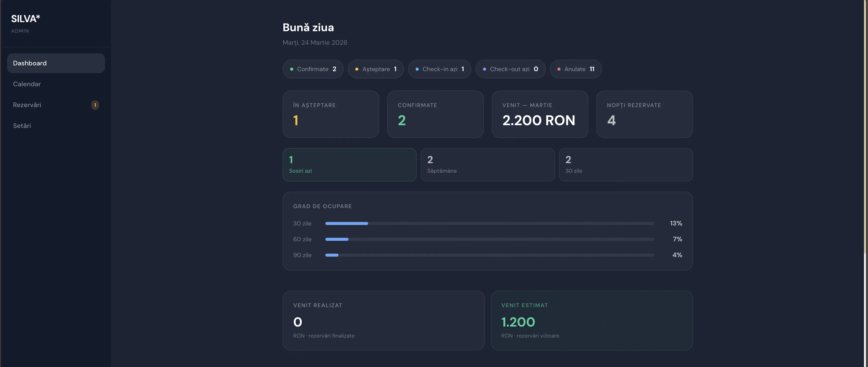
Task: Click the Bună ziua heading
Action: point(308,27)
